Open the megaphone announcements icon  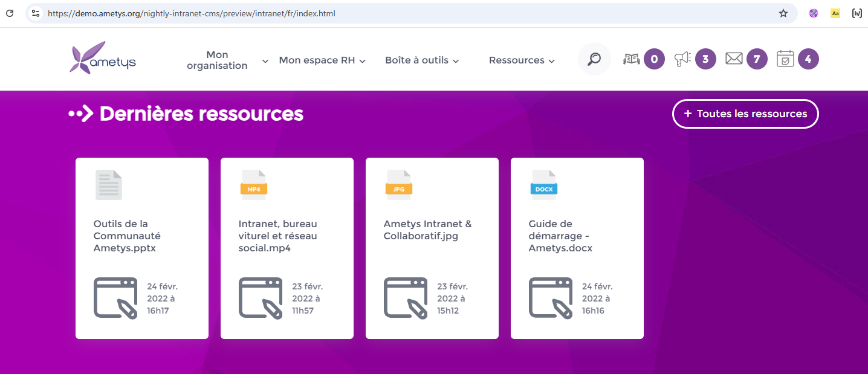(x=682, y=59)
